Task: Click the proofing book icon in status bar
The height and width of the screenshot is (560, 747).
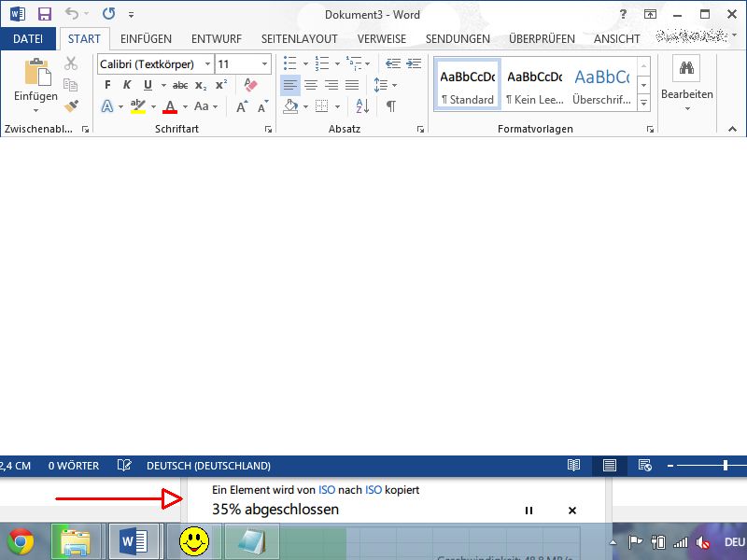Action: point(124,465)
